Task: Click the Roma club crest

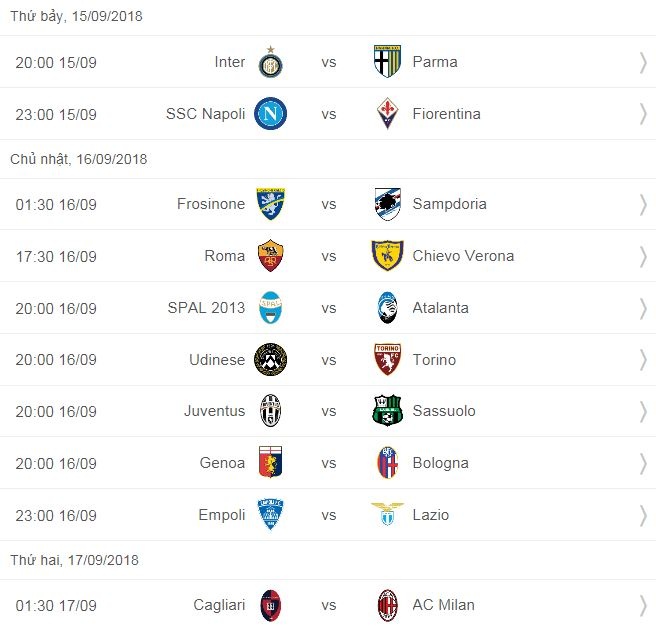Action: pos(270,256)
